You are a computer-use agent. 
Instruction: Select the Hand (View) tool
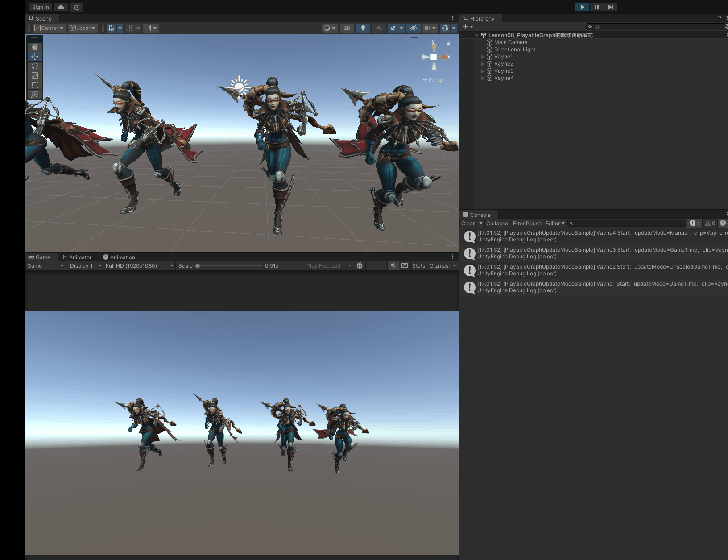[35, 47]
